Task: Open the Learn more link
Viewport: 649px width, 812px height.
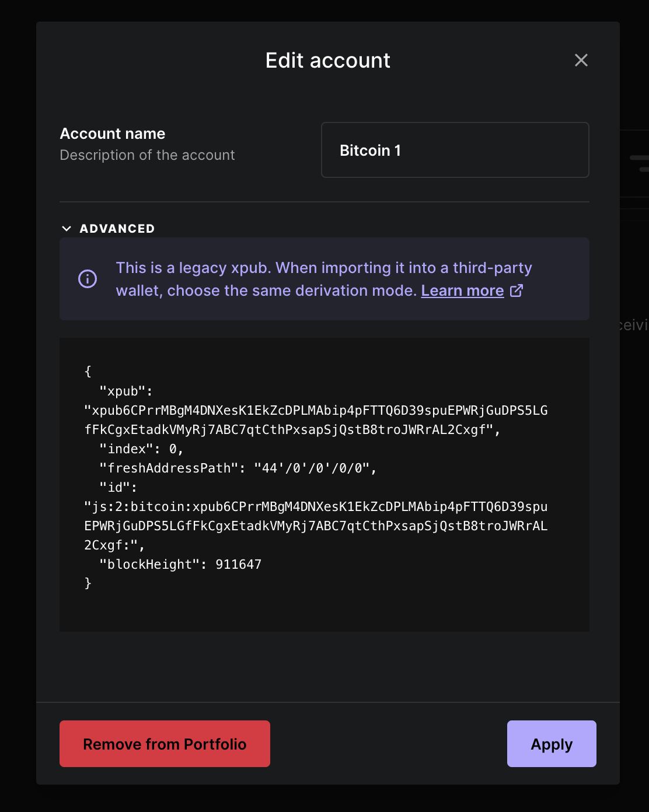Action: (x=462, y=290)
